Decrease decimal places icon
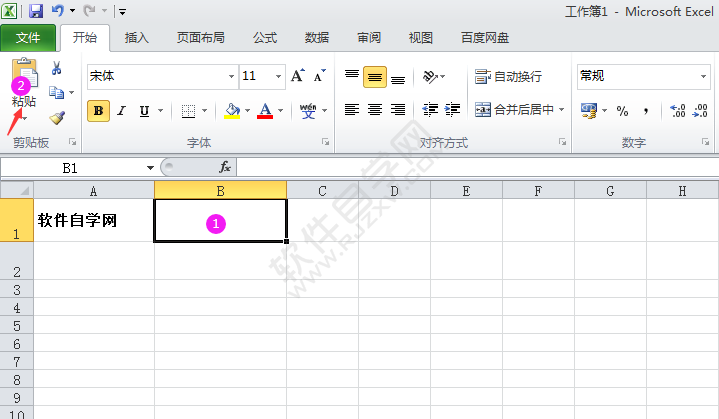 700,110
